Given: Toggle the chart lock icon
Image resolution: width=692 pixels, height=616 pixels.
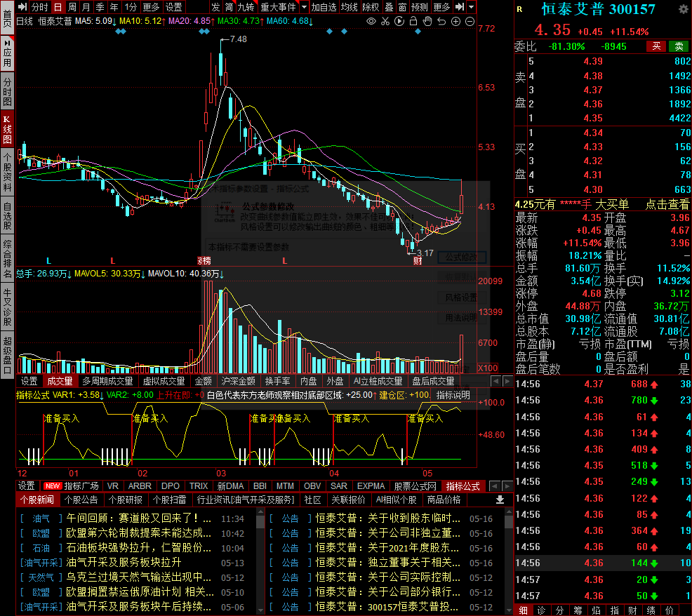Looking at the screenshot, I should click(x=413, y=21).
